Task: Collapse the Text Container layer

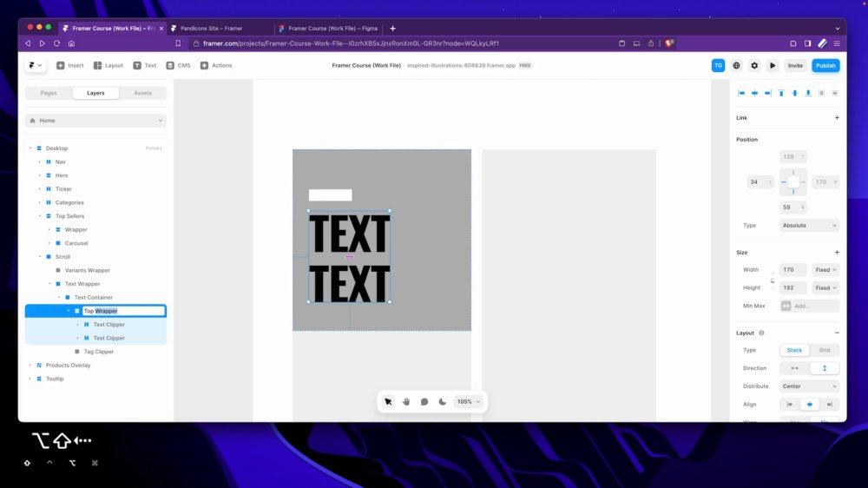Action: pos(59,298)
